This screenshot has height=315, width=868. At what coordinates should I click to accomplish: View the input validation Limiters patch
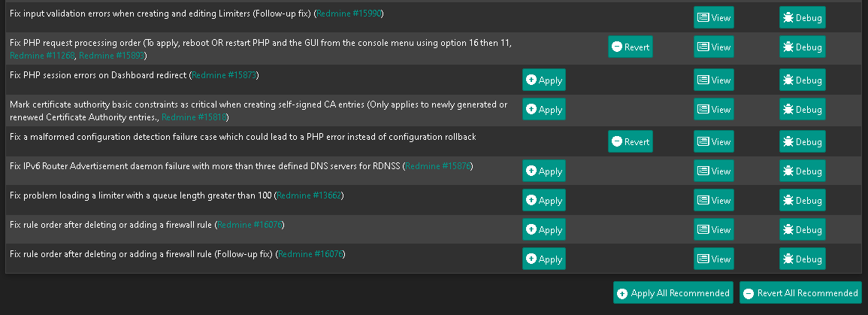click(x=713, y=17)
